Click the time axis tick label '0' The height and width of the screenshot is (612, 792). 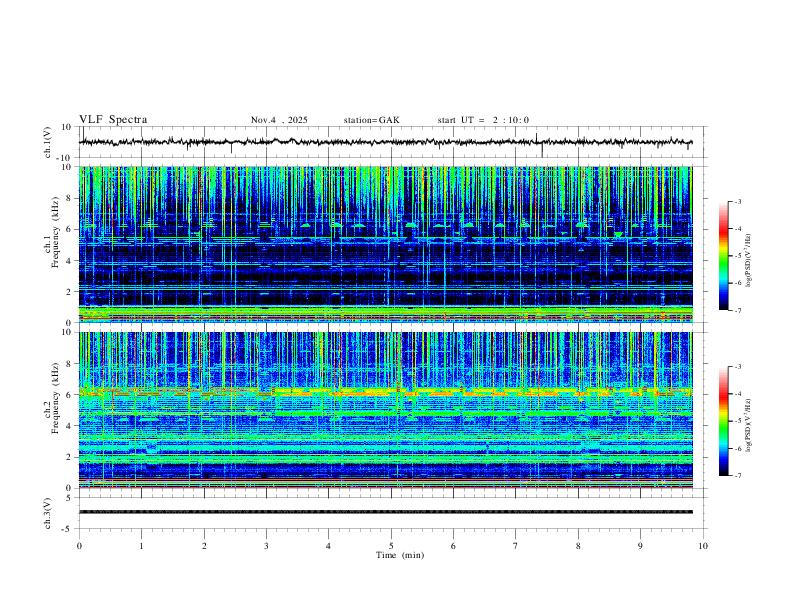coord(79,546)
